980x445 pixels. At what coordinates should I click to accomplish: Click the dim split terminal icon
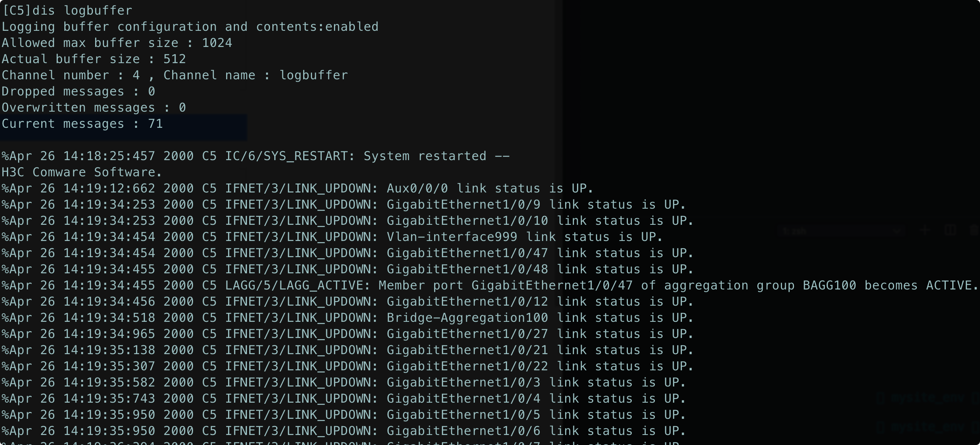tap(950, 230)
